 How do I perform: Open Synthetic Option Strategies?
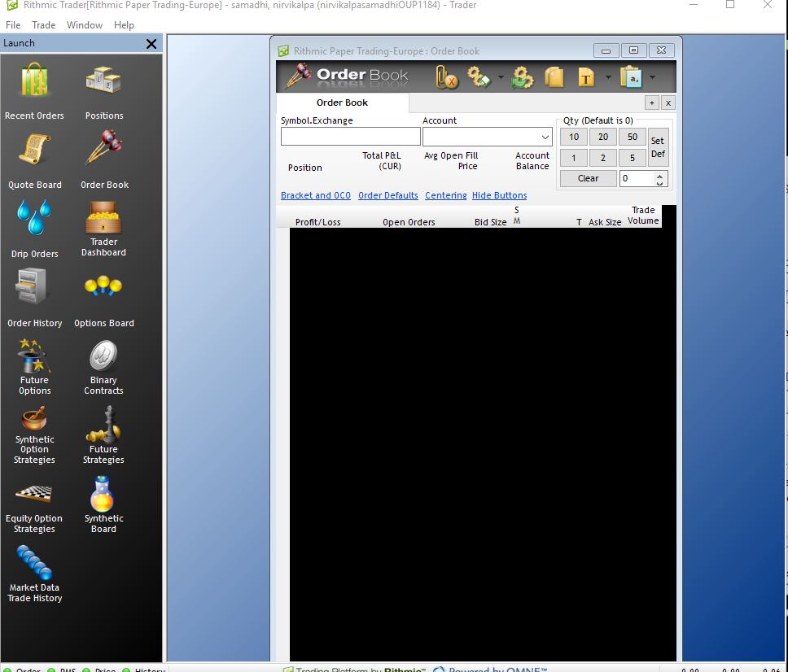pyautogui.click(x=34, y=436)
